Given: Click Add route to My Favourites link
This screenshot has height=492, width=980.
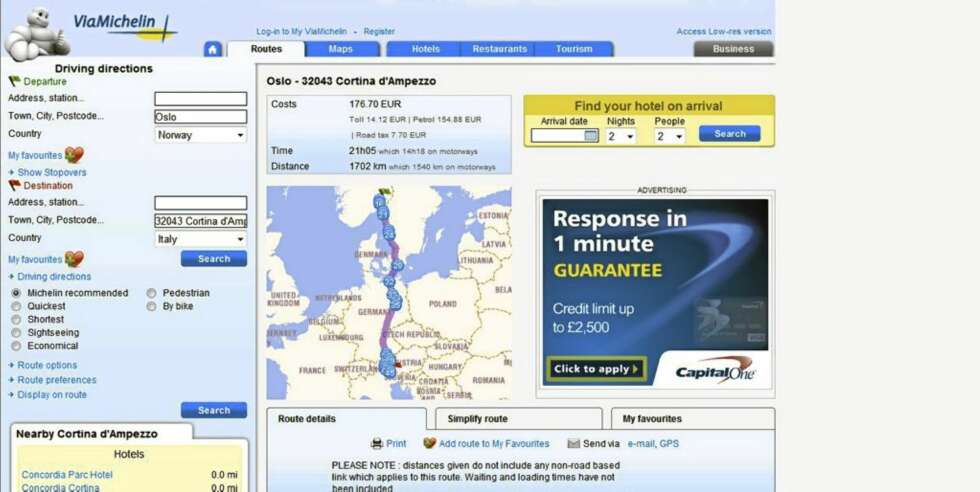Looking at the screenshot, I should (x=494, y=443).
